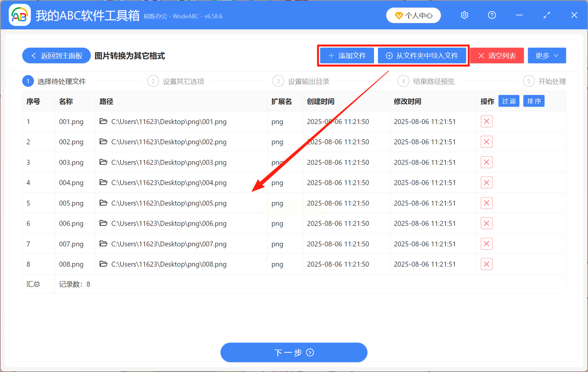Remove 007.png with its red X
The width and height of the screenshot is (588, 372).
tap(487, 244)
